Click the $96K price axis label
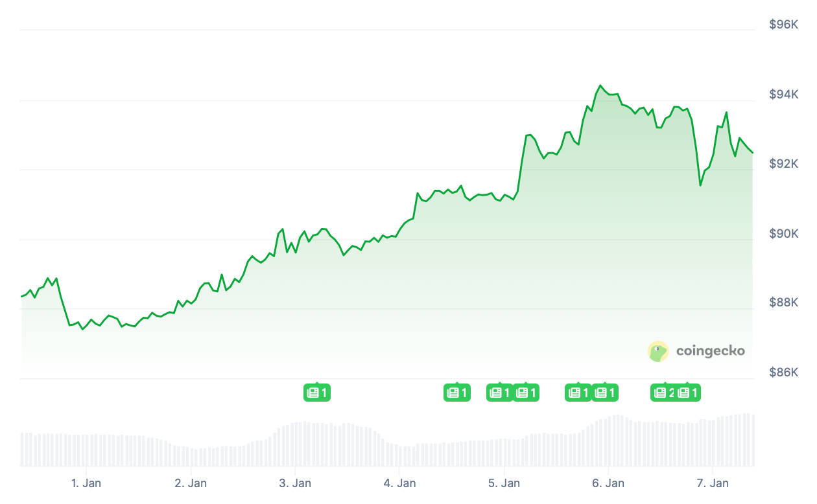Image resolution: width=817 pixels, height=504 pixels. 784,25
